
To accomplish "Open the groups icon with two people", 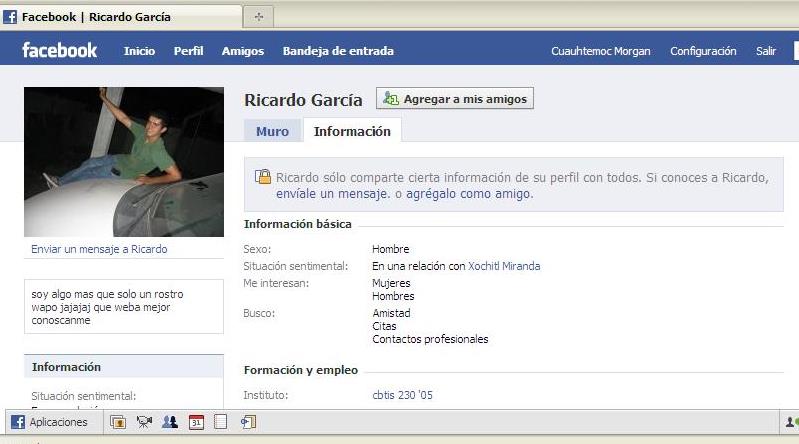I will 170,422.
